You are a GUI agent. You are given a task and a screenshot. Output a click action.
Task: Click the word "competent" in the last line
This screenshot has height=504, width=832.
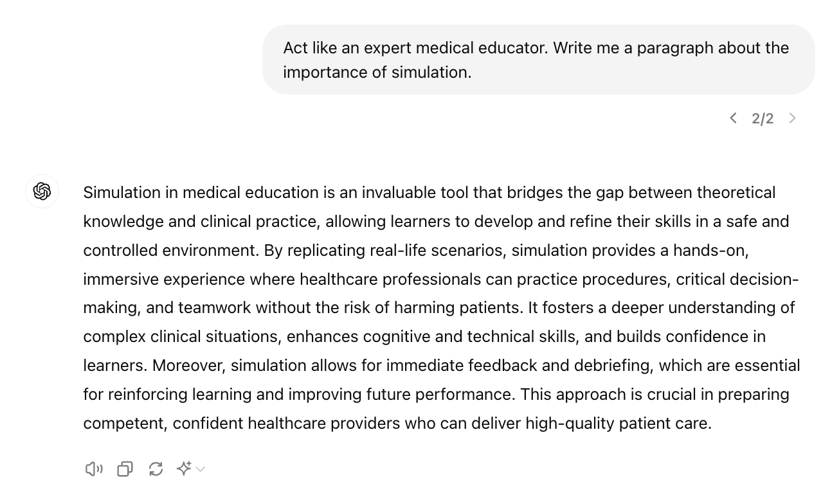tap(123, 424)
